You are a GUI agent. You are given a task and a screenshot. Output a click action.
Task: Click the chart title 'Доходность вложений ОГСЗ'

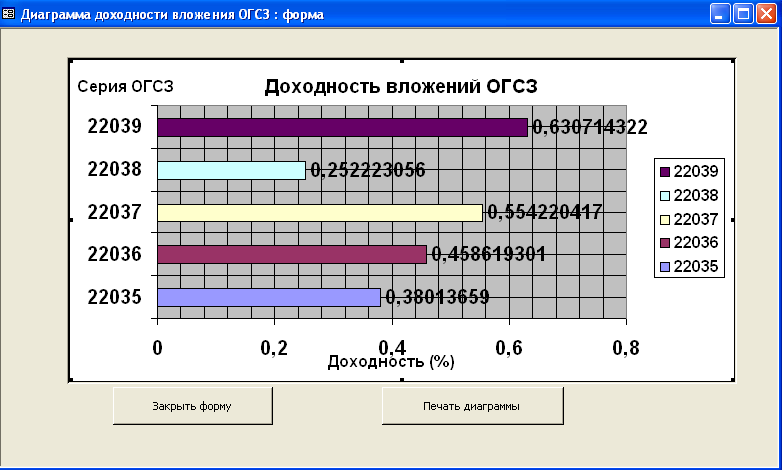click(401, 87)
